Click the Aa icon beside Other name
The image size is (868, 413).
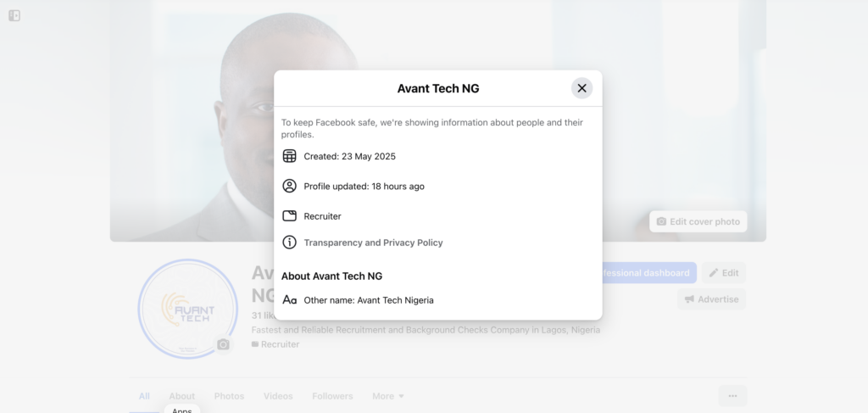coord(290,300)
